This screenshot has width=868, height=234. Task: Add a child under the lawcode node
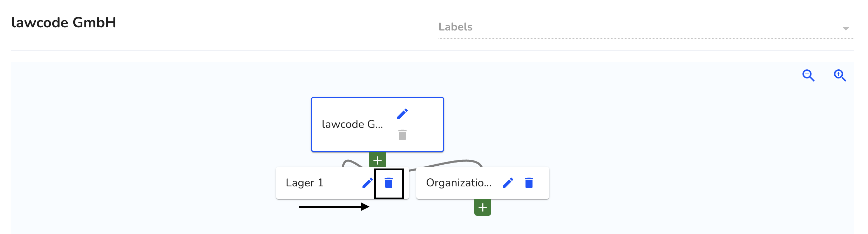tap(378, 160)
